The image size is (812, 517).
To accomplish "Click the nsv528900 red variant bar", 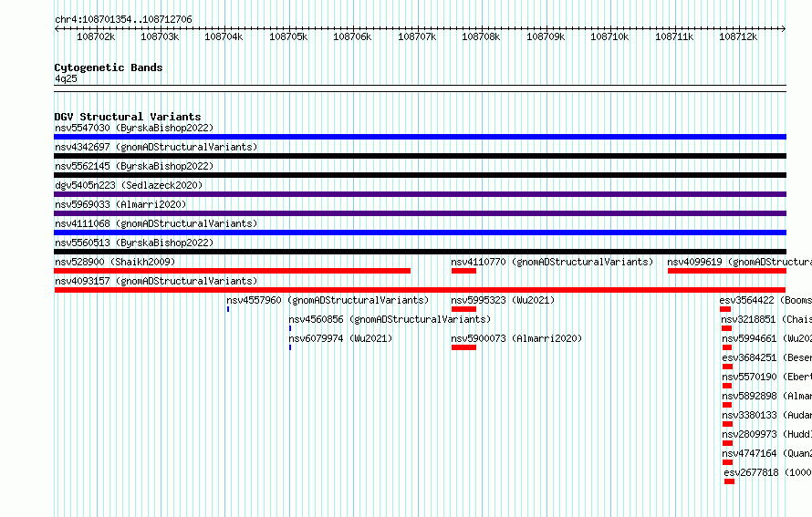I will click(232, 271).
